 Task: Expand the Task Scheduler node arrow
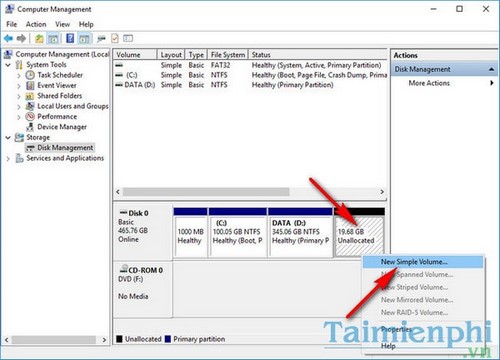click(x=19, y=75)
